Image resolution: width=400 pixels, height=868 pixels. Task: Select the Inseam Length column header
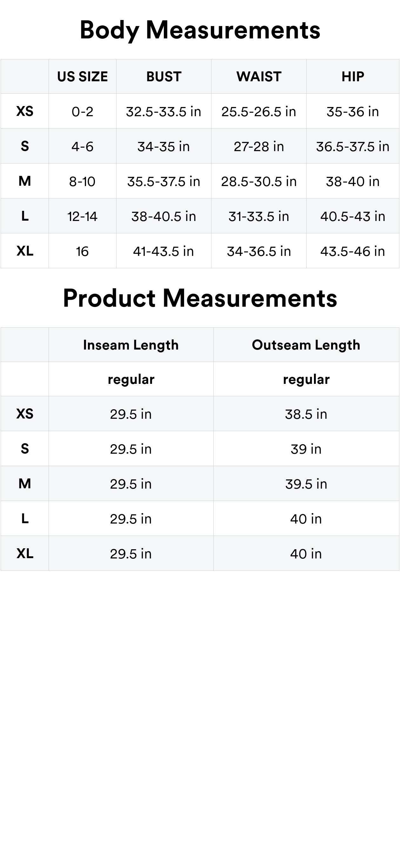131,345
